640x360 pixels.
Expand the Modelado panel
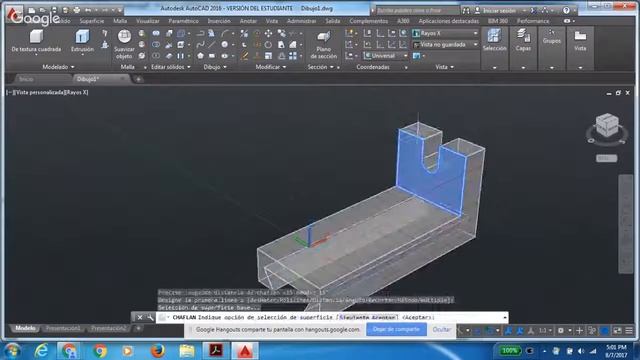pyautogui.click(x=58, y=67)
